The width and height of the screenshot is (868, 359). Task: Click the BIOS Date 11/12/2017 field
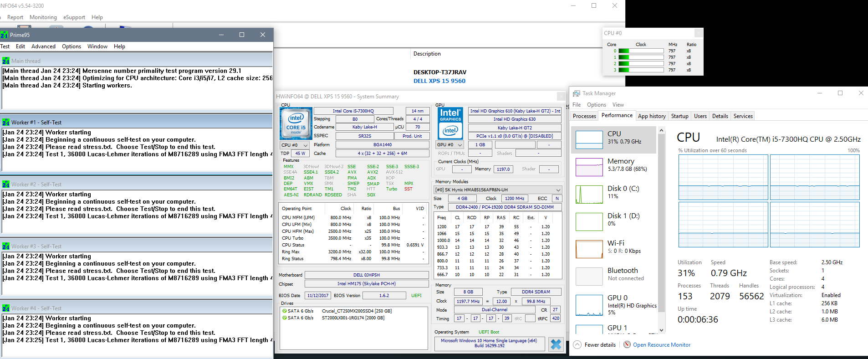pyautogui.click(x=317, y=295)
